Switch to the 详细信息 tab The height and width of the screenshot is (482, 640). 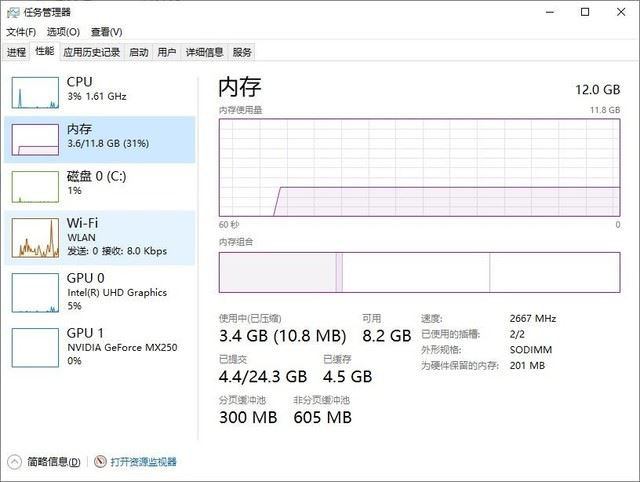[x=204, y=52]
